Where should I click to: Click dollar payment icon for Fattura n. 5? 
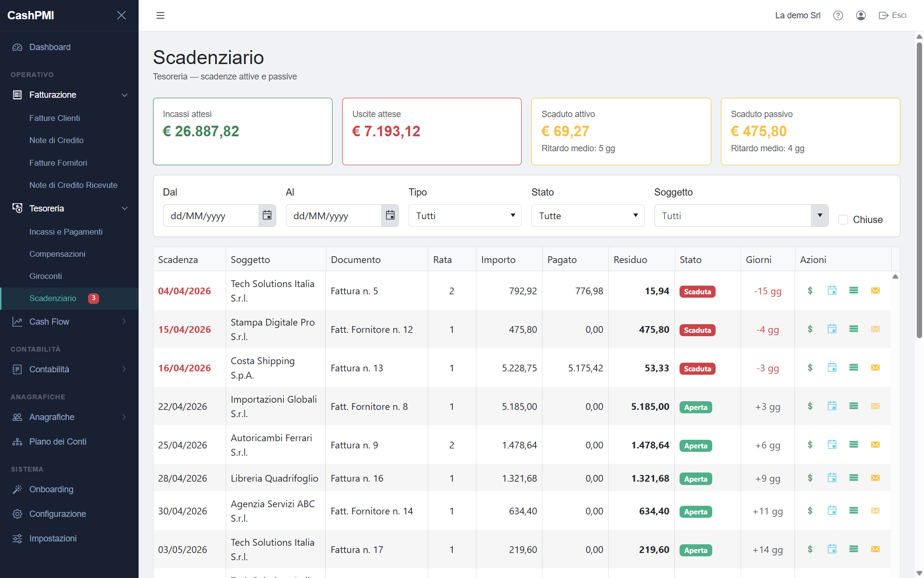[x=810, y=290]
